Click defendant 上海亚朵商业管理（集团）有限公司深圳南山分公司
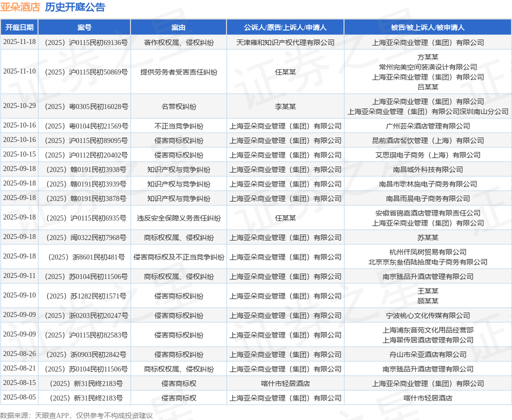Image resolution: width=512 pixels, height=420 pixels. (428, 111)
